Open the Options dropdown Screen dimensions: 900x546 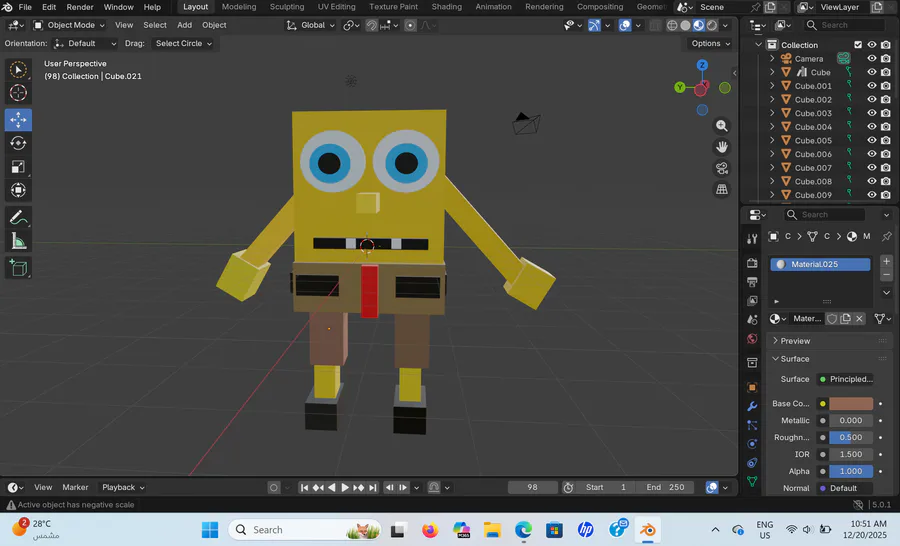pyautogui.click(x=711, y=44)
